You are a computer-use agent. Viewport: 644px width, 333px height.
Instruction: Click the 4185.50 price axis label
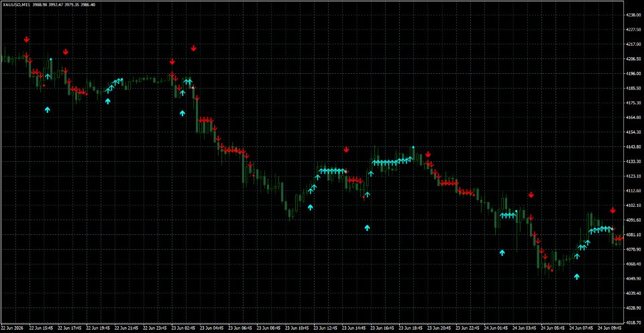[633, 88]
